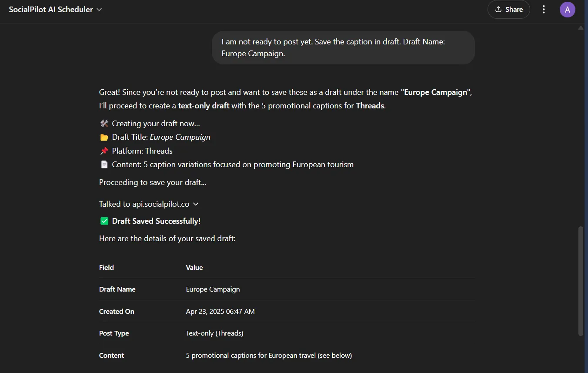588x373 pixels.
Task: Click the pushpin icon next to Platform: Threads
Action: tap(104, 151)
